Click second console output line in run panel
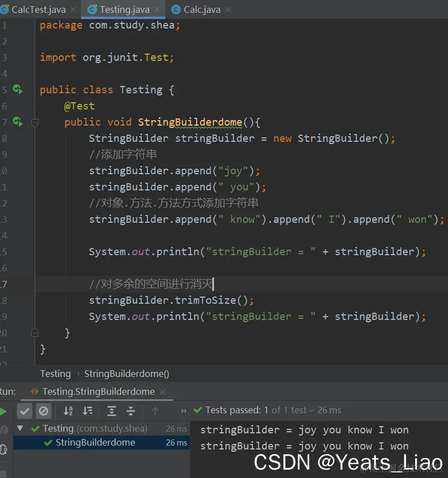 point(304,446)
